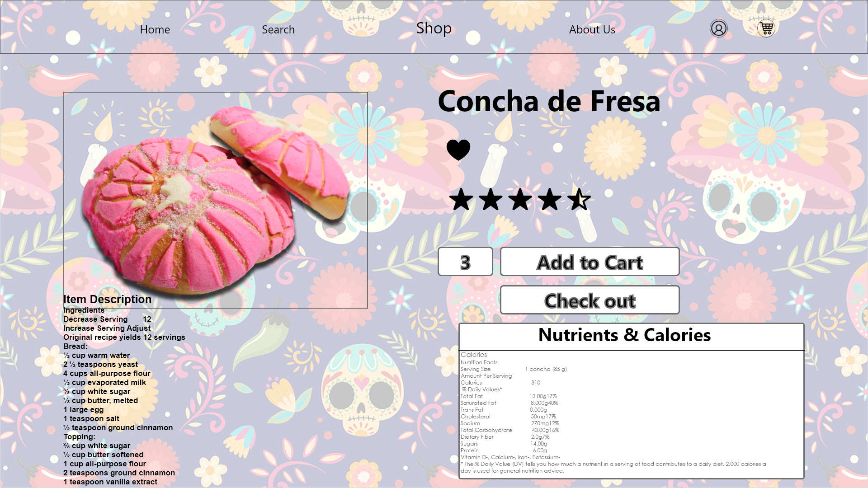
Task: Select the fourth rating star
Action: 550,199
